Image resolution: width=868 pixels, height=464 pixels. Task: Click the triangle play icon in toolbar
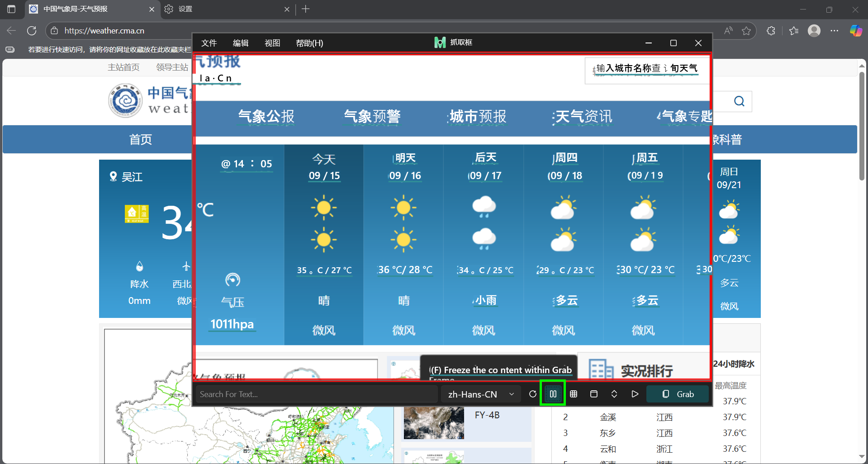[635, 394]
